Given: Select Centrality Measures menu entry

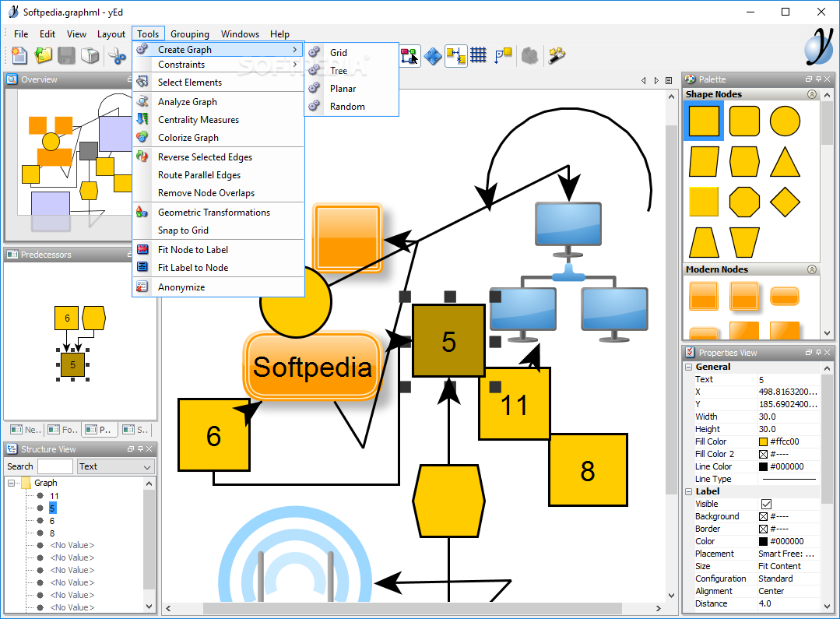Looking at the screenshot, I should click(218, 119).
